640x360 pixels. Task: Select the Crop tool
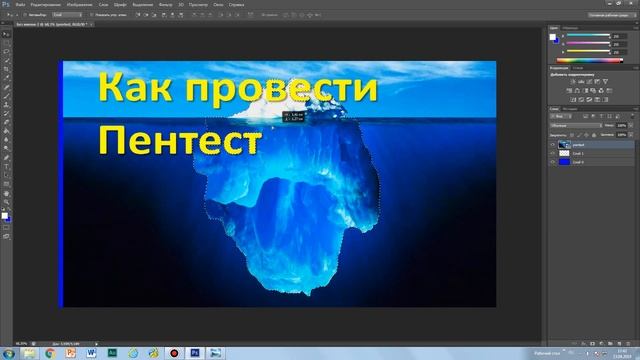(6, 69)
